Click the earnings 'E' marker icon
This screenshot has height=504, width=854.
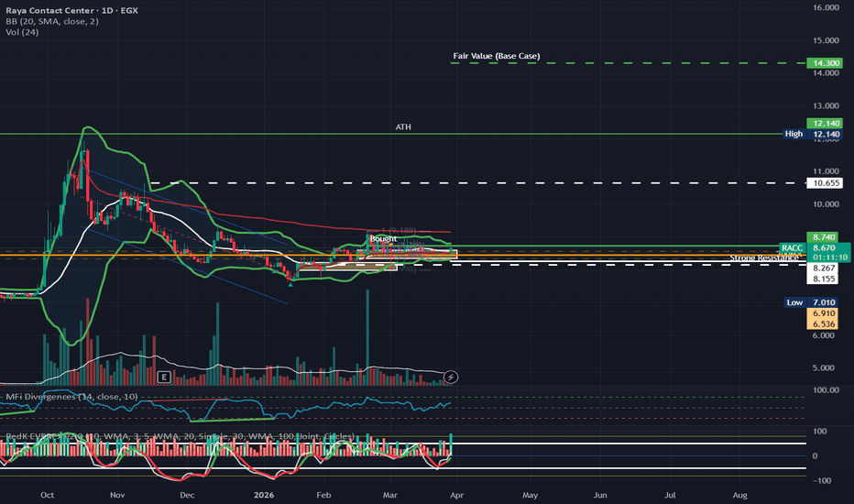coord(164,377)
